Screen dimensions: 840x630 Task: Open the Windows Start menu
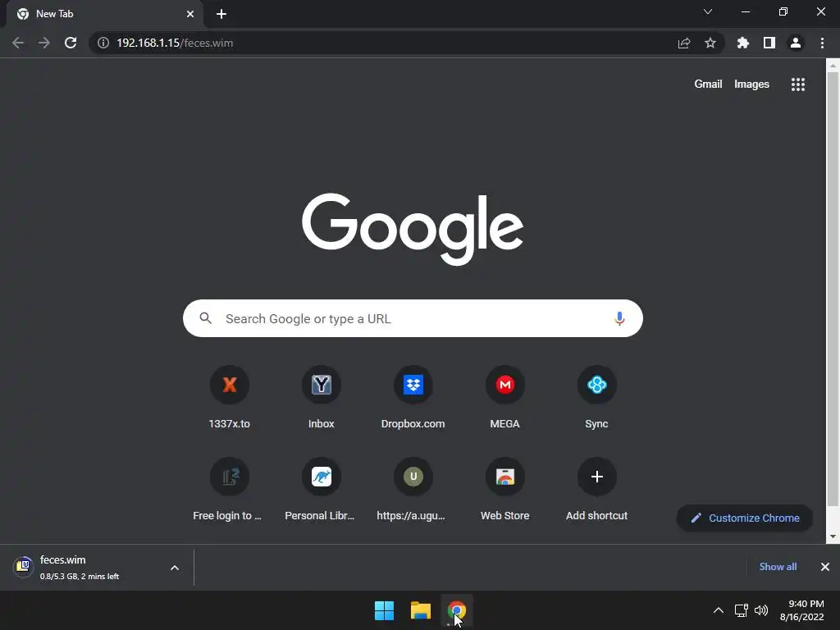[384, 610]
